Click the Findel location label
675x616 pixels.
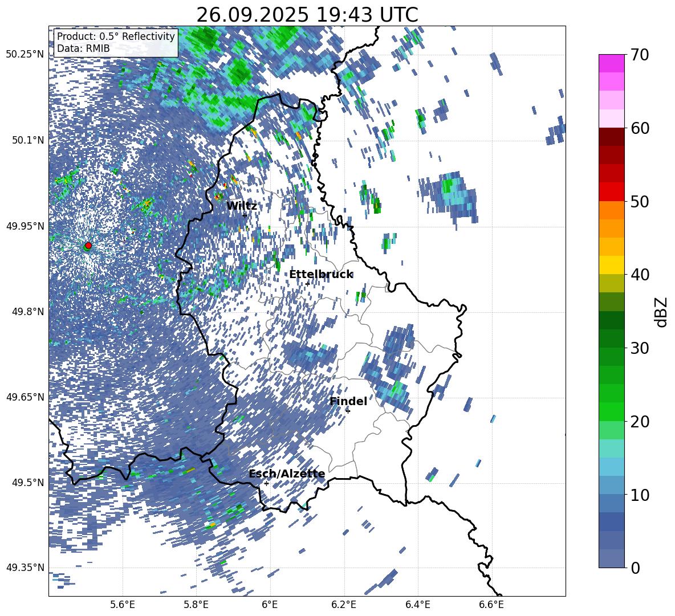(x=348, y=401)
